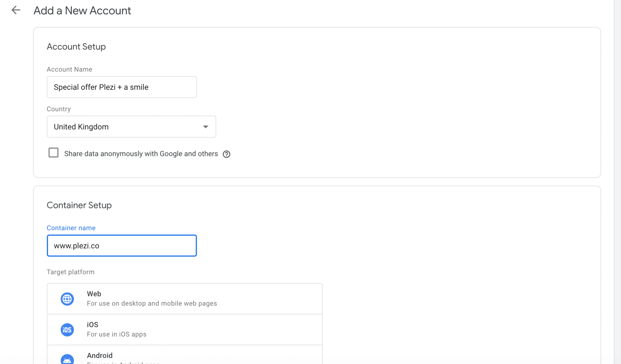This screenshot has width=621, height=364.
Task: Click 'For use in iOS apps' text
Action: 117,334
